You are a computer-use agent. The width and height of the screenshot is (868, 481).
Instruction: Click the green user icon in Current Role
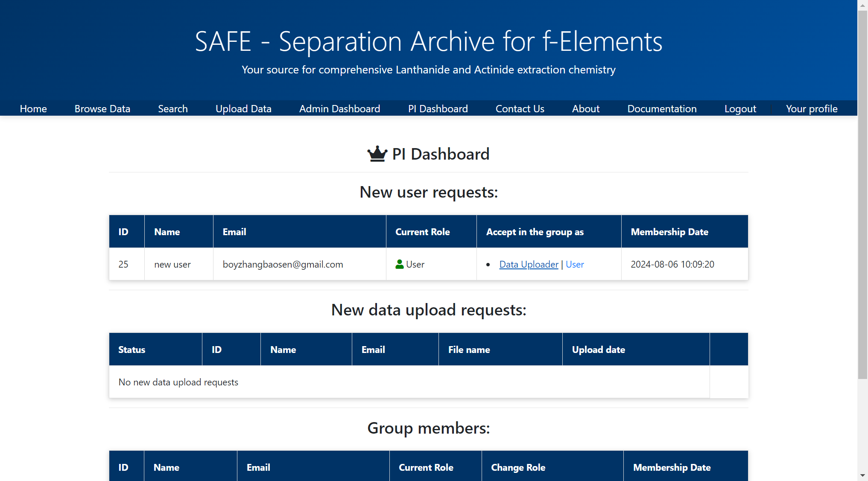click(x=400, y=264)
